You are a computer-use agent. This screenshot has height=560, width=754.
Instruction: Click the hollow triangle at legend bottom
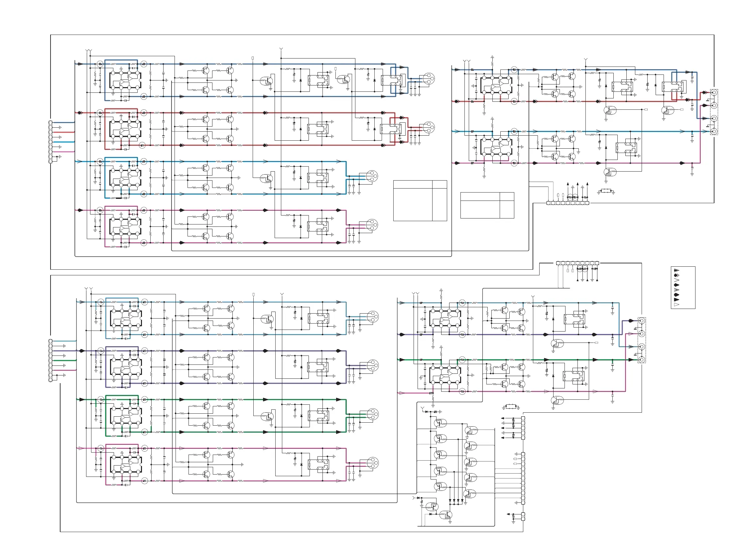point(677,305)
